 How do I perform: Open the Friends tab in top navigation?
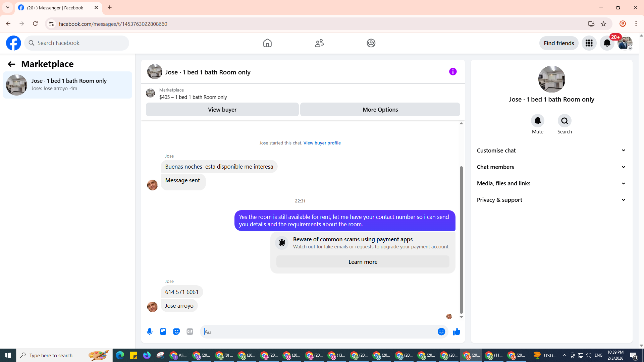[x=319, y=43]
